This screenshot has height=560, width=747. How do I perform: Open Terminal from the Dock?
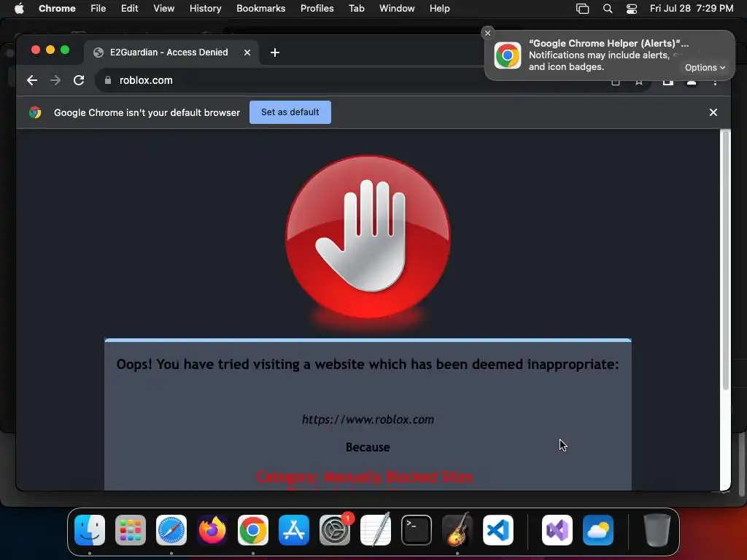coord(417,530)
